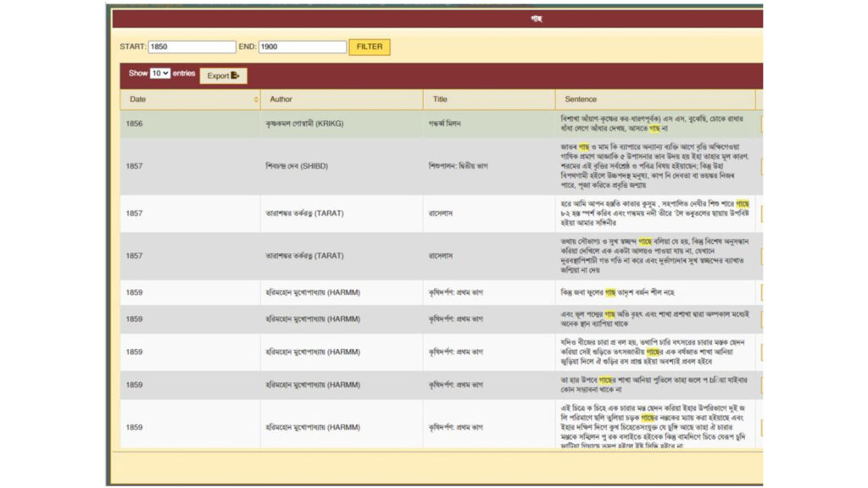Image resolution: width=868 pixels, height=488 pixels.
Task: Click the search word 'গাছ' in the top banner
Action: [x=537, y=19]
